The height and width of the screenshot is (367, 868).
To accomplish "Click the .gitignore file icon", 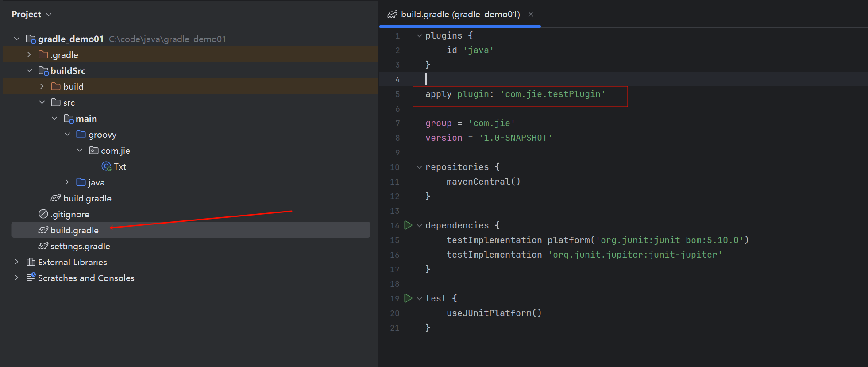I will [43, 214].
